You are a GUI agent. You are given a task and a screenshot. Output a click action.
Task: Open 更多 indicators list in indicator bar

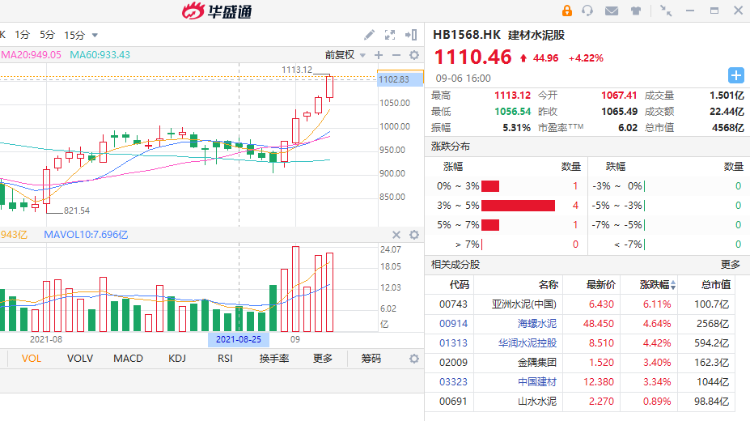point(322,358)
